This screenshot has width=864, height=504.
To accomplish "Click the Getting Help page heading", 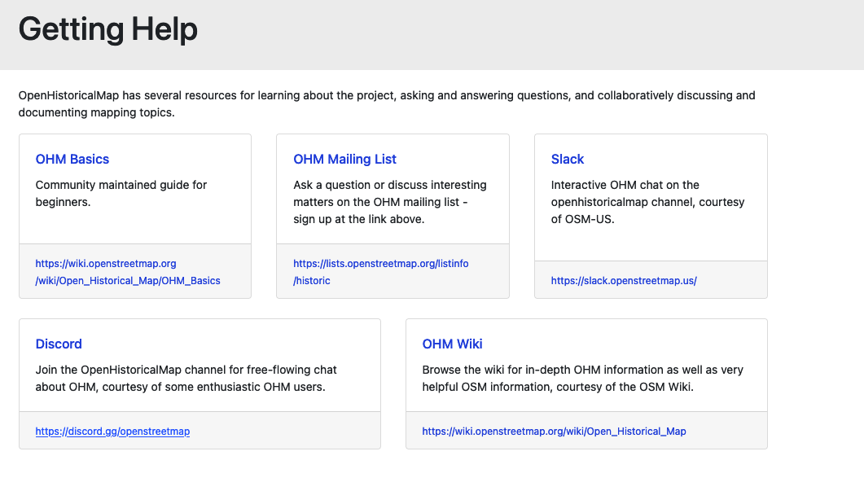I will (x=107, y=29).
